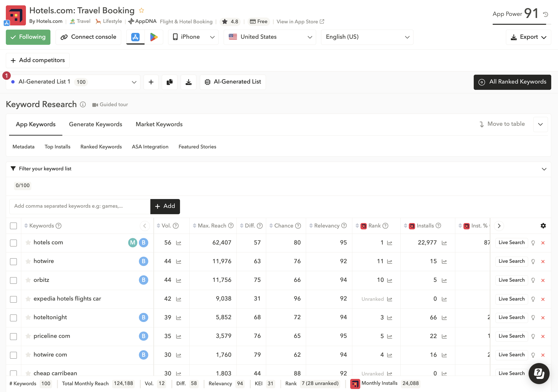Switch to the App Keywords tab
The height and width of the screenshot is (392, 558).
click(x=36, y=124)
